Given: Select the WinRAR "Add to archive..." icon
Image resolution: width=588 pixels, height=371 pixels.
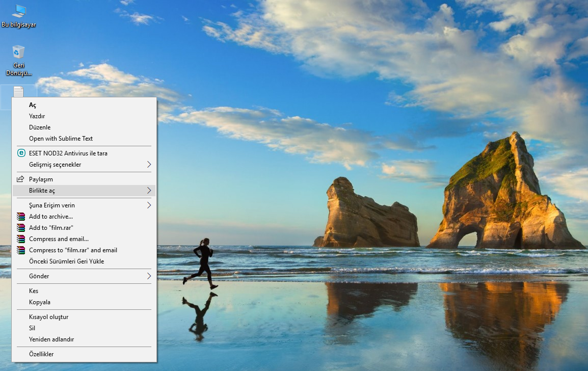Looking at the screenshot, I should click(x=21, y=216).
